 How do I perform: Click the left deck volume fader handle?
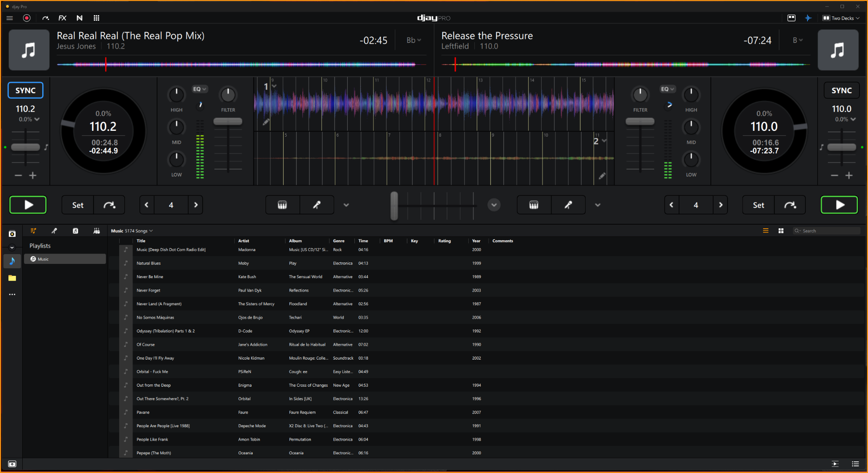(x=228, y=121)
